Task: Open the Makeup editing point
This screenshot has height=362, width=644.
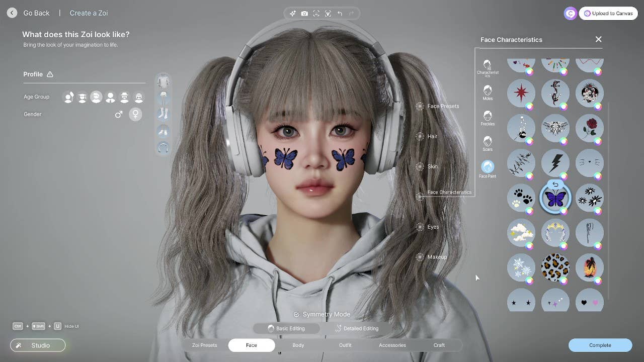Action: [x=420, y=257]
